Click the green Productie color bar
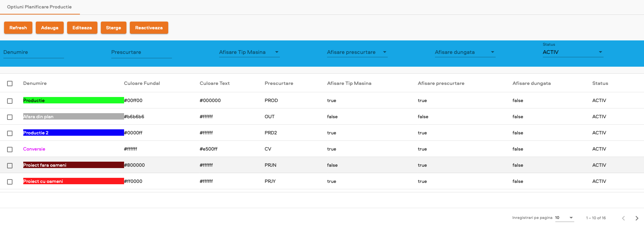Viewport: 644px width, 227px height. 73,100
